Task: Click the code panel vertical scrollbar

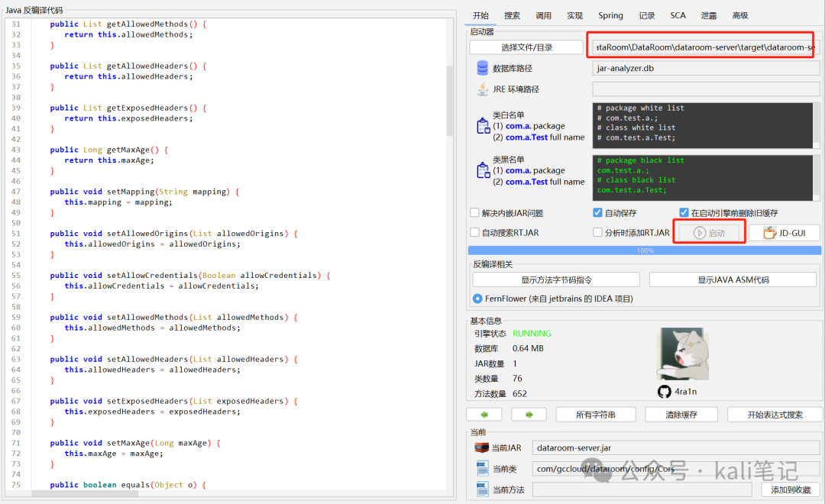Action: 450,100
